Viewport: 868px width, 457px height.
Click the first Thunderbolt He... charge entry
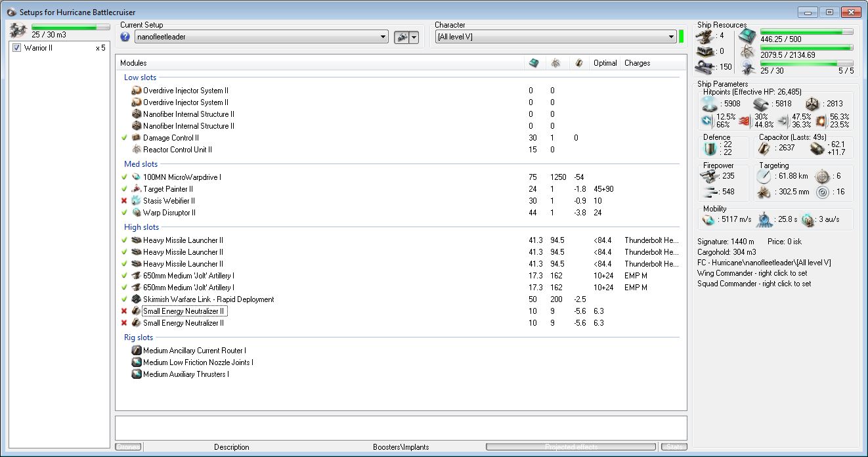tap(651, 240)
